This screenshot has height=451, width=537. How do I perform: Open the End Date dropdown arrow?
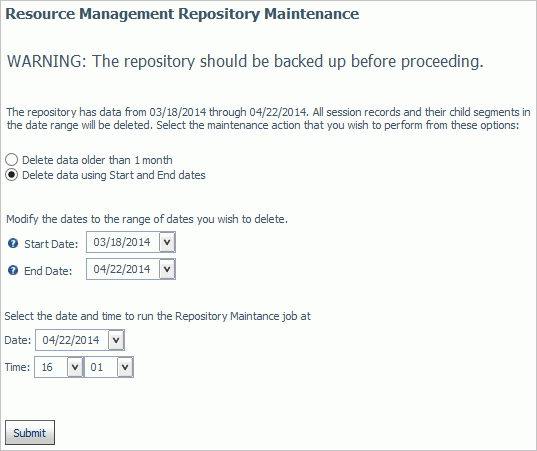167,269
